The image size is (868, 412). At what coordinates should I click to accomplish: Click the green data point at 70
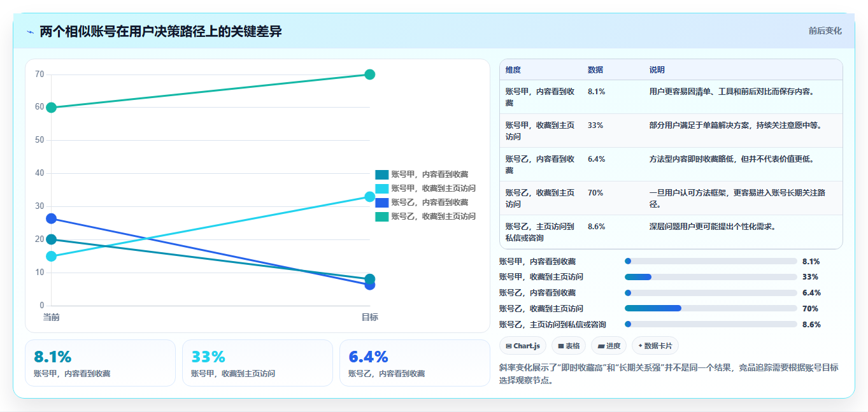[x=369, y=75]
